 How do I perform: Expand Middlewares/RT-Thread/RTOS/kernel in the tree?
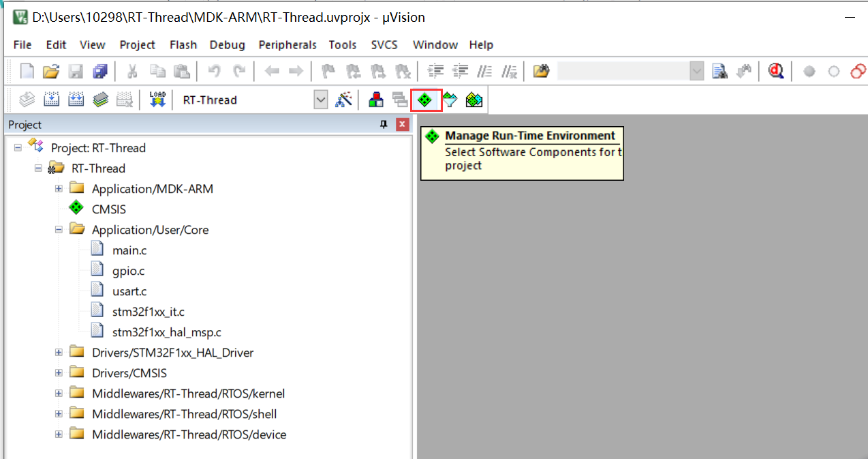point(58,393)
